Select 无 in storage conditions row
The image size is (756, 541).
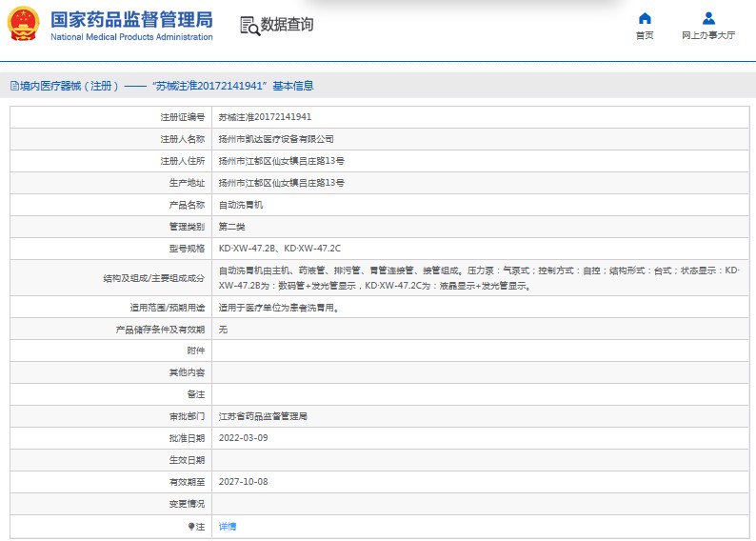(x=223, y=330)
